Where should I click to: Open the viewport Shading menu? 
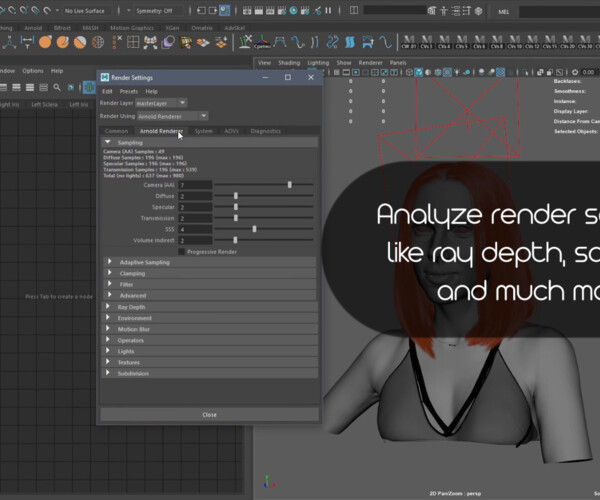(x=289, y=63)
